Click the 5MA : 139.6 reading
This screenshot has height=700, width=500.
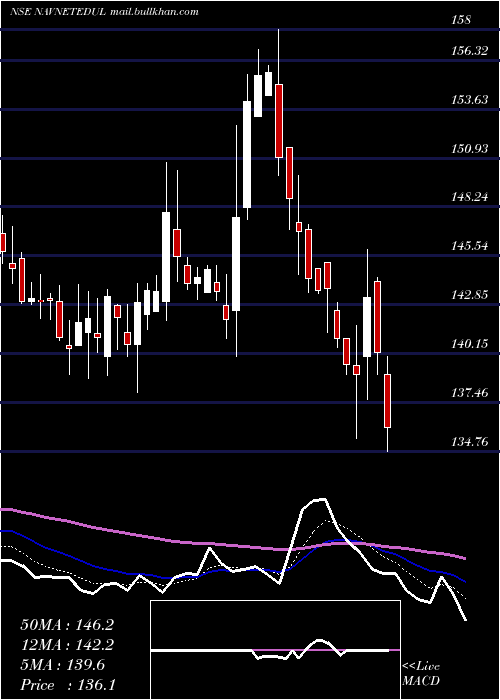coord(62,665)
